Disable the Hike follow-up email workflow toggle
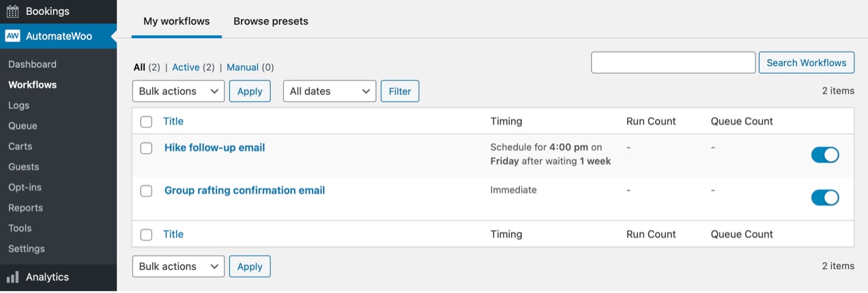Screen dimensions: 868x293 824,155
